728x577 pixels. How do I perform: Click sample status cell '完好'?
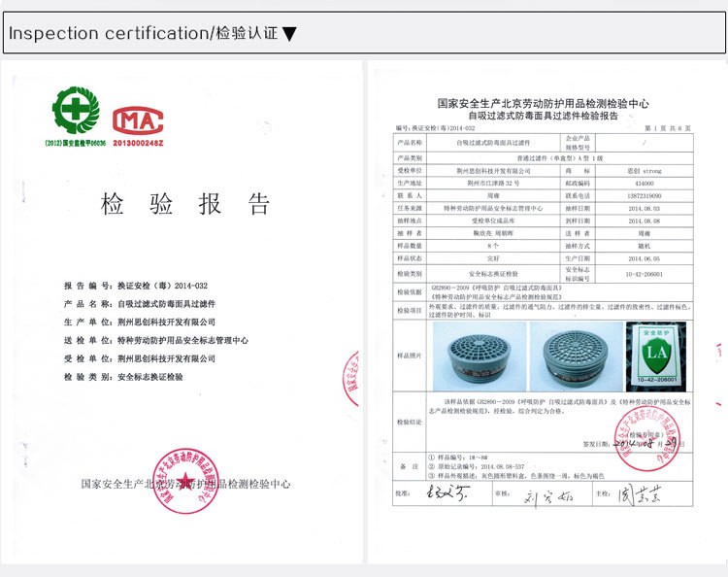(x=493, y=258)
